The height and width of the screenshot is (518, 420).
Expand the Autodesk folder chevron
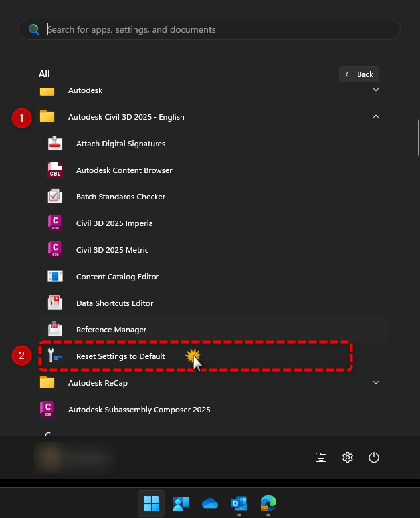pos(375,90)
